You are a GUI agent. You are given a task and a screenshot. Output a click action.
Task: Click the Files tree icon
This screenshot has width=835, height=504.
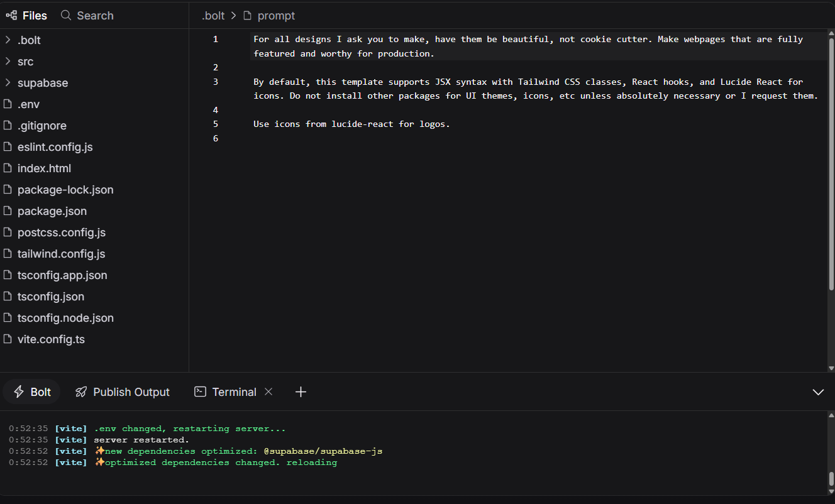[x=11, y=15]
